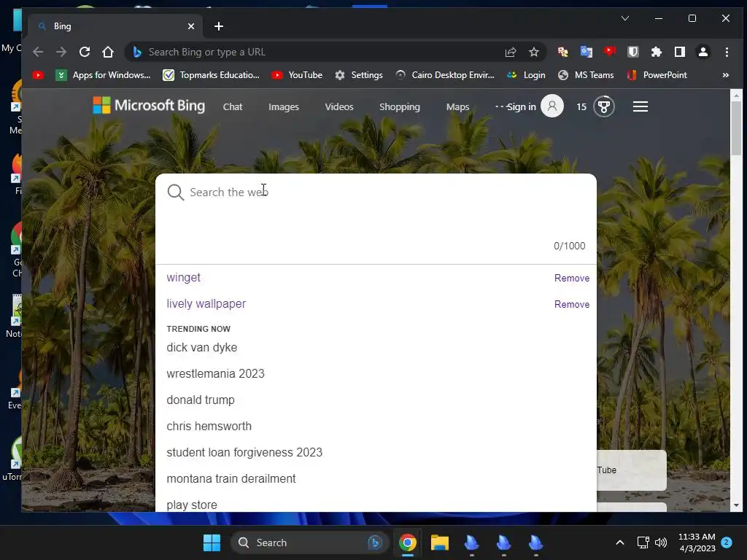The height and width of the screenshot is (560, 747).
Task: Open the Settings bookmark
Action: coord(359,75)
